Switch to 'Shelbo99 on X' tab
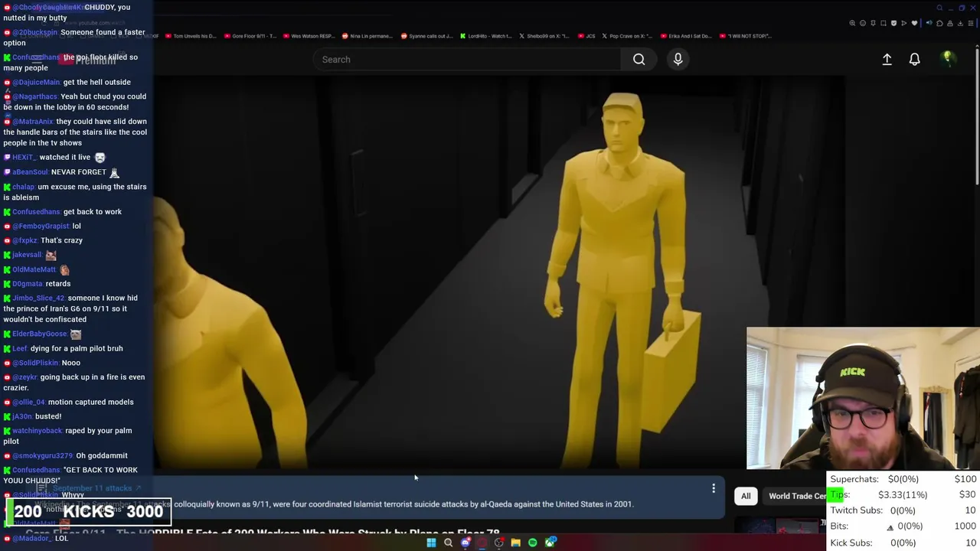The height and width of the screenshot is (551, 980). (x=544, y=36)
